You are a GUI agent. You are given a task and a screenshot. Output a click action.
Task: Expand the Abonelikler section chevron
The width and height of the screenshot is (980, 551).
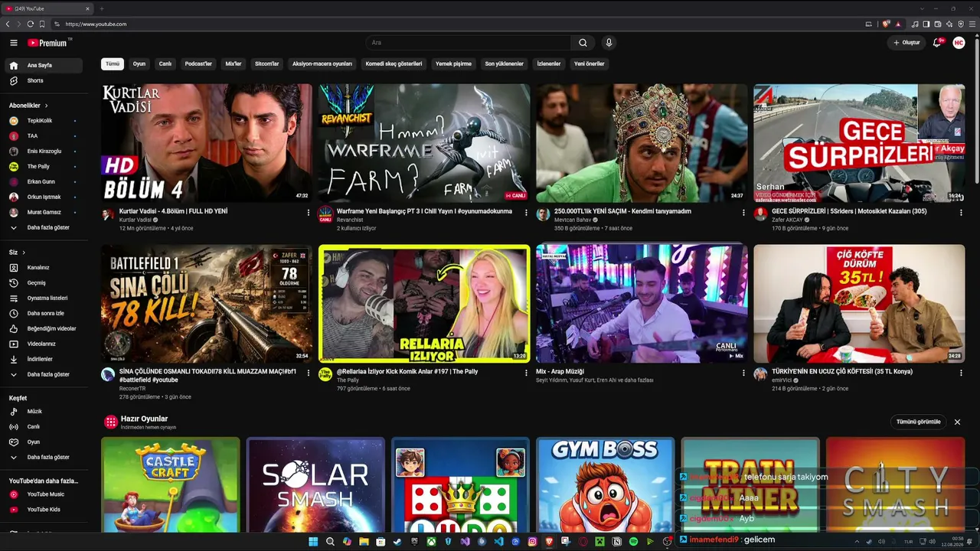coord(46,106)
